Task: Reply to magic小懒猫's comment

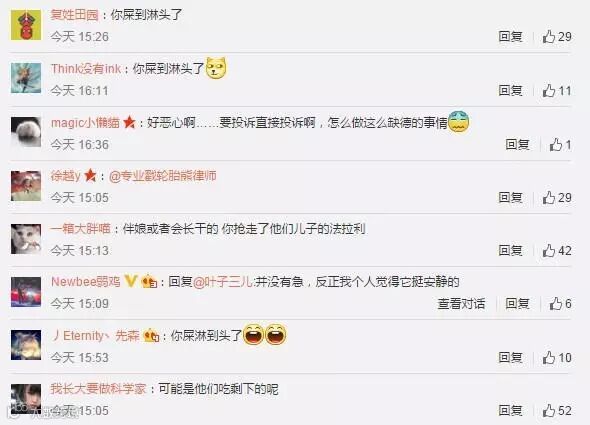Action: pyautogui.click(x=517, y=145)
